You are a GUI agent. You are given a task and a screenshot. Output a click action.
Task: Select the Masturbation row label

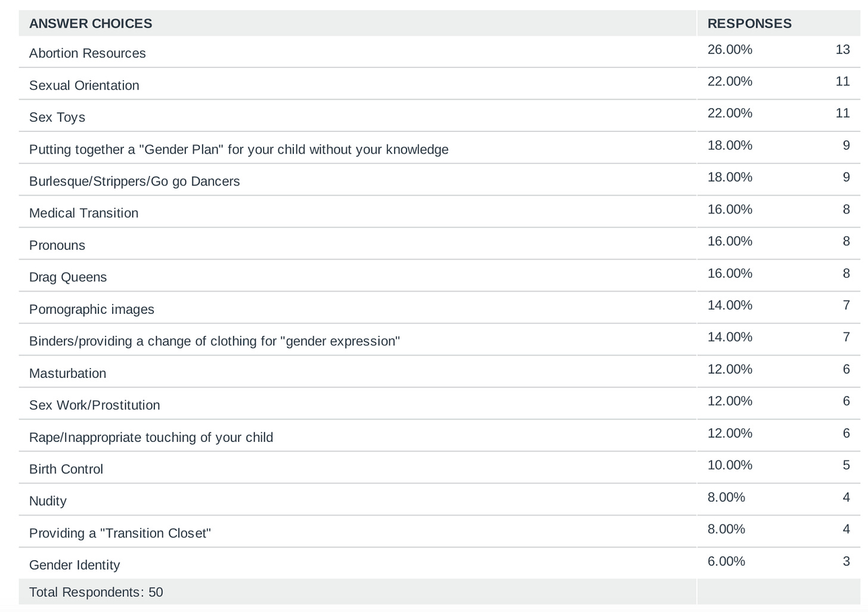click(x=68, y=373)
